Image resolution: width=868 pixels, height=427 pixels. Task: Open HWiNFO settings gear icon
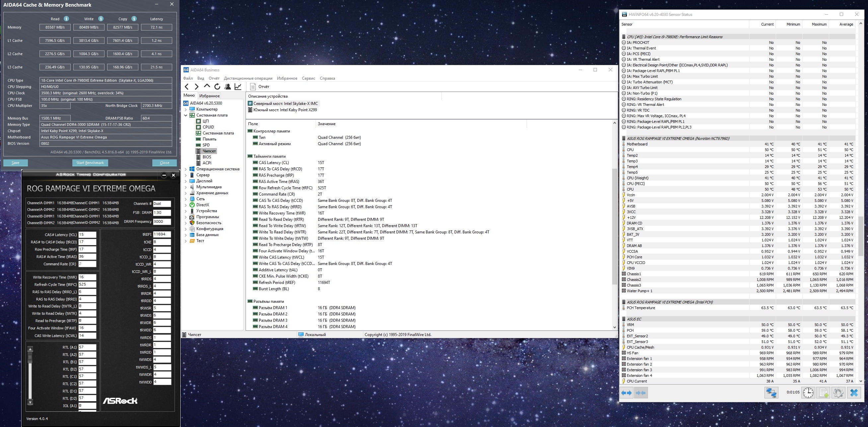click(838, 392)
